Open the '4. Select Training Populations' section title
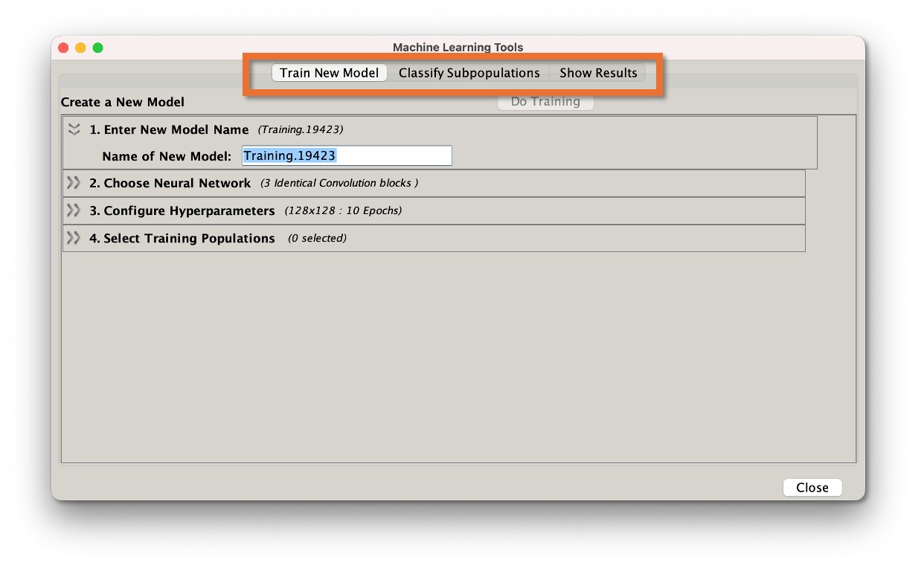 [182, 238]
